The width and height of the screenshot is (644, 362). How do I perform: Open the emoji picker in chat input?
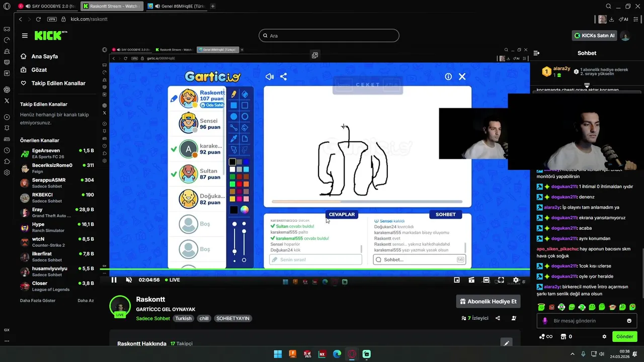pos(629,321)
